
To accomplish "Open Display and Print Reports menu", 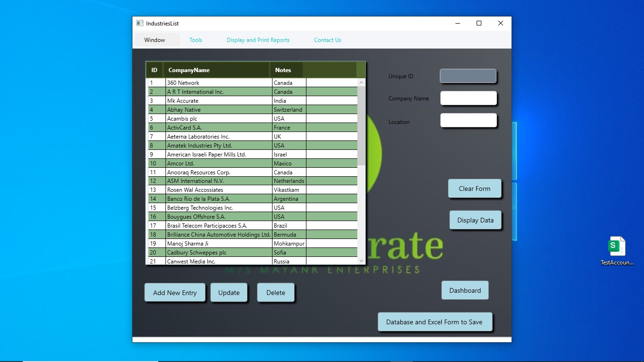I will pos(258,40).
